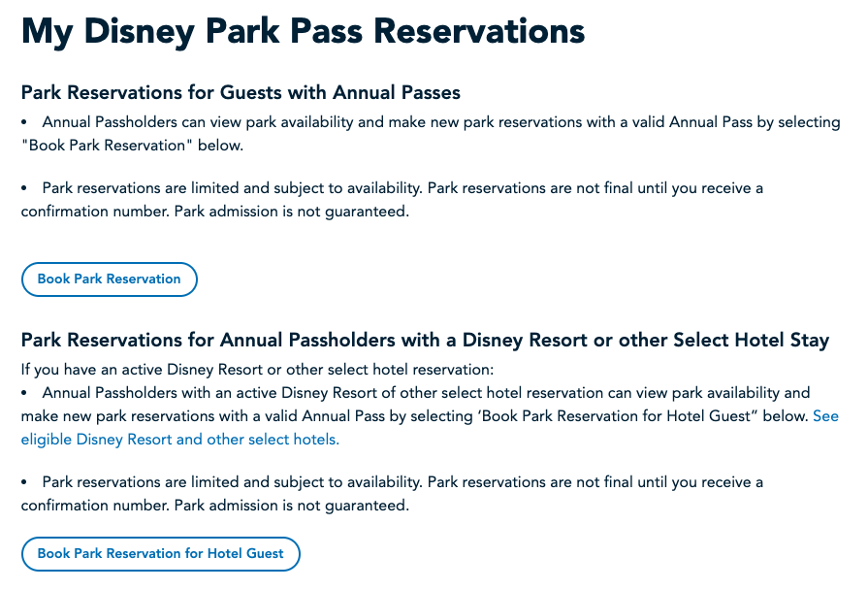
Task: Click the bullet before the first "Park reservations are limited"
Action: 25,188
